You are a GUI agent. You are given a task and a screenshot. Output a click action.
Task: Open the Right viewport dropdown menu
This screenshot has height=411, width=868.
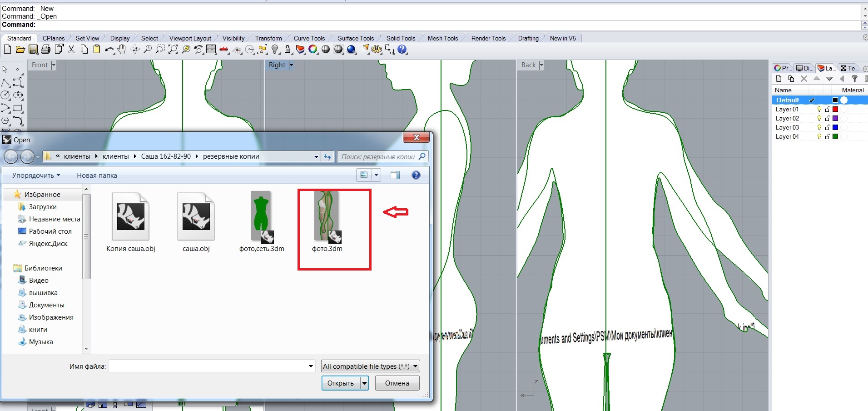291,65
